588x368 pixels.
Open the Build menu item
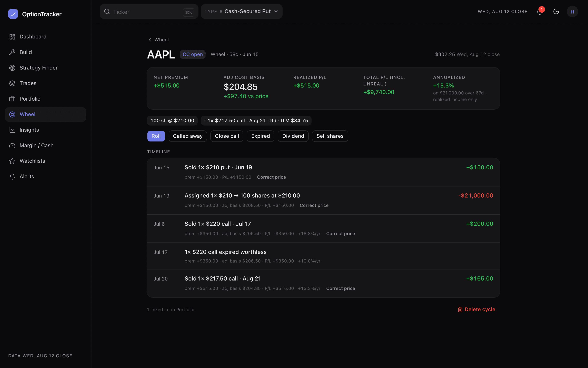[x=46, y=52]
